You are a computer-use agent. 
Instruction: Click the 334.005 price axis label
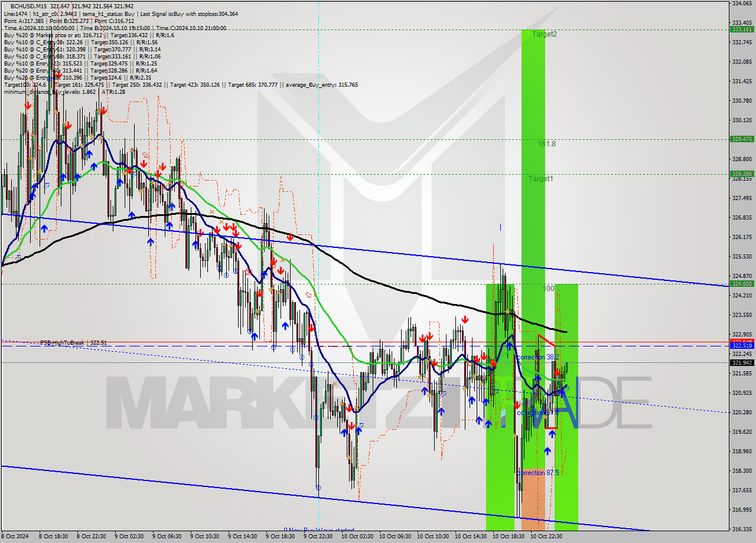tap(742, 3)
